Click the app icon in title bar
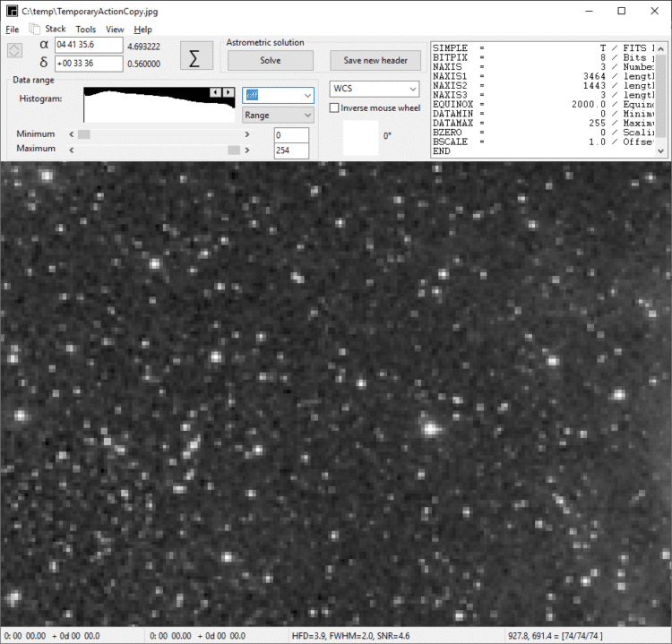Image resolution: width=672 pixels, height=644 pixels. pyautogui.click(x=12, y=11)
